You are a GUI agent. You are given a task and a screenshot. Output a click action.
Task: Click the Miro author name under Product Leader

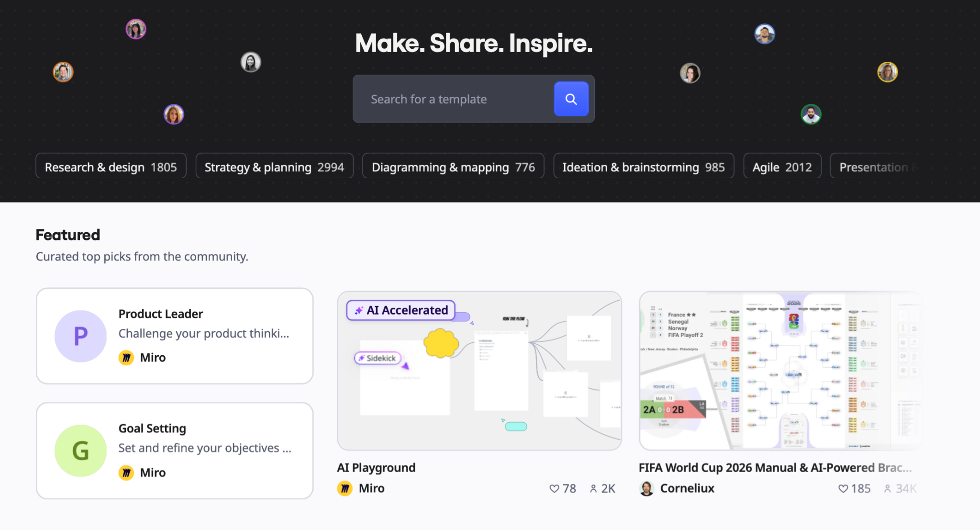click(x=153, y=358)
